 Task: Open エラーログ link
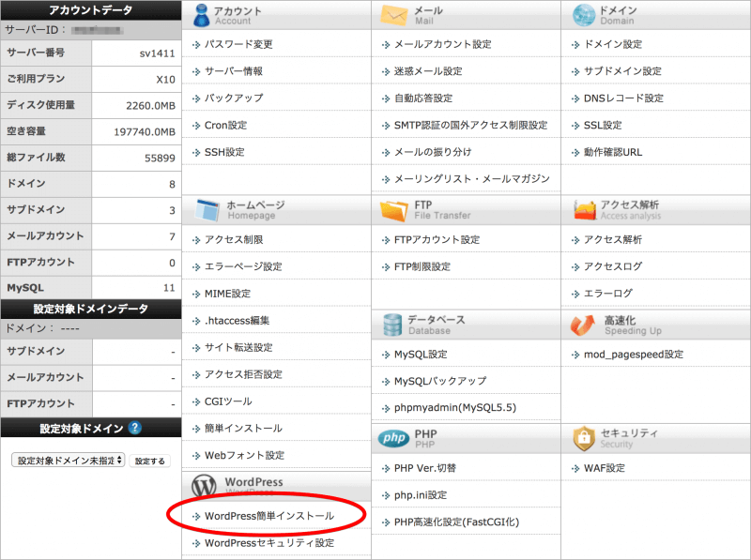coord(608,294)
